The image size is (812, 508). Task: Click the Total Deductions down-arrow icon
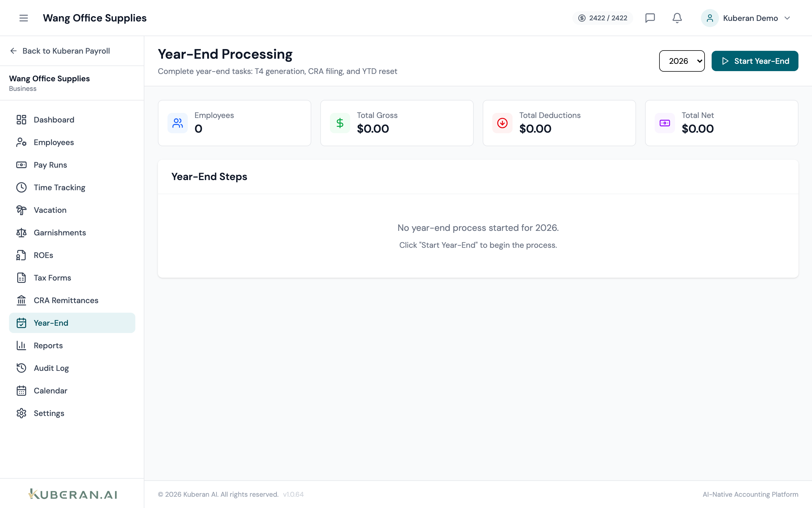coord(502,123)
